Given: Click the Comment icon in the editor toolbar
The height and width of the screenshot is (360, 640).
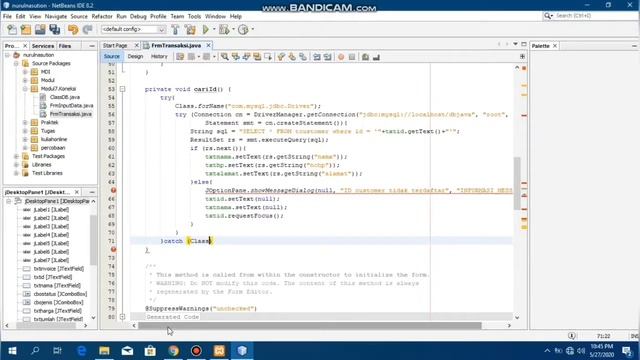Looking at the screenshot, I should coord(365,57).
